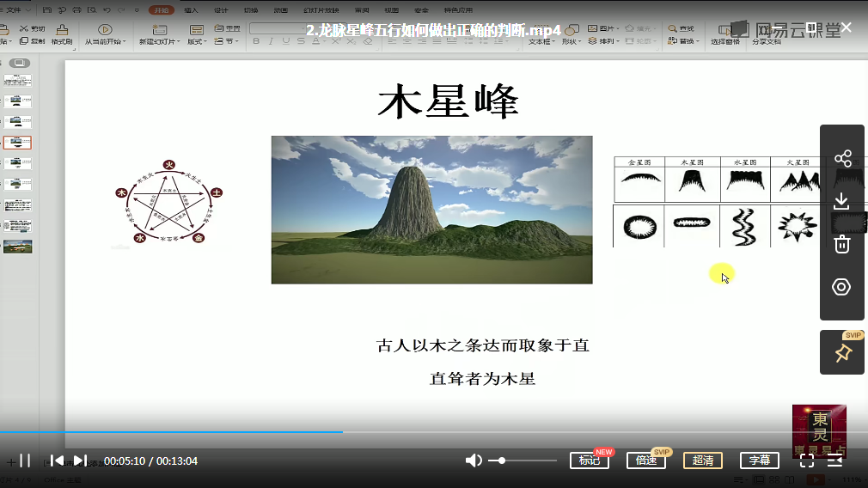Seek on the video progress bar

click(x=434, y=431)
